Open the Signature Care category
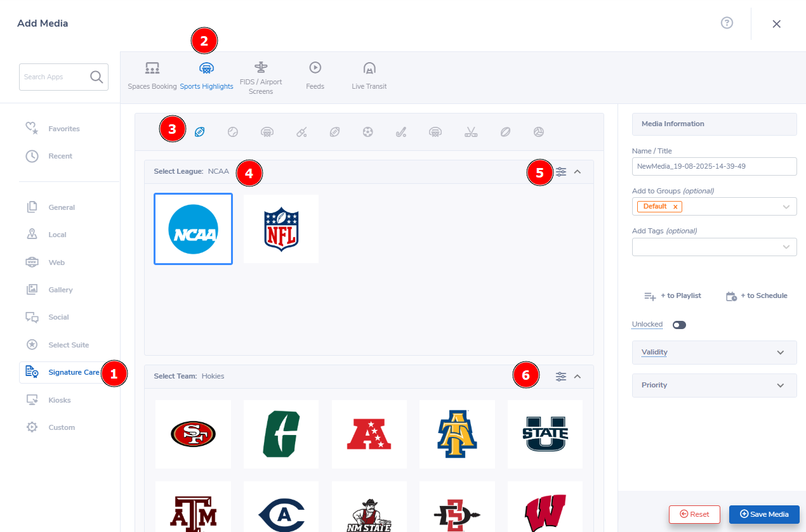The image size is (806, 532). click(x=63, y=372)
